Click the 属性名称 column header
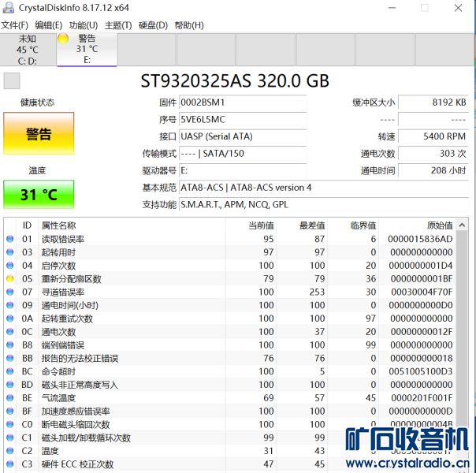This screenshot has width=476, height=473. click(59, 225)
